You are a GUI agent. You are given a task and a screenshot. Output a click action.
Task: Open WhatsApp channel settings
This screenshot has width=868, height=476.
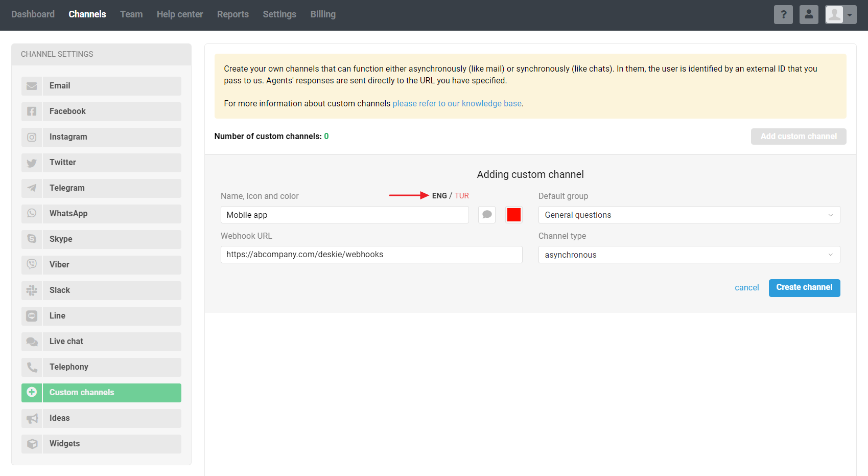point(101,214)
